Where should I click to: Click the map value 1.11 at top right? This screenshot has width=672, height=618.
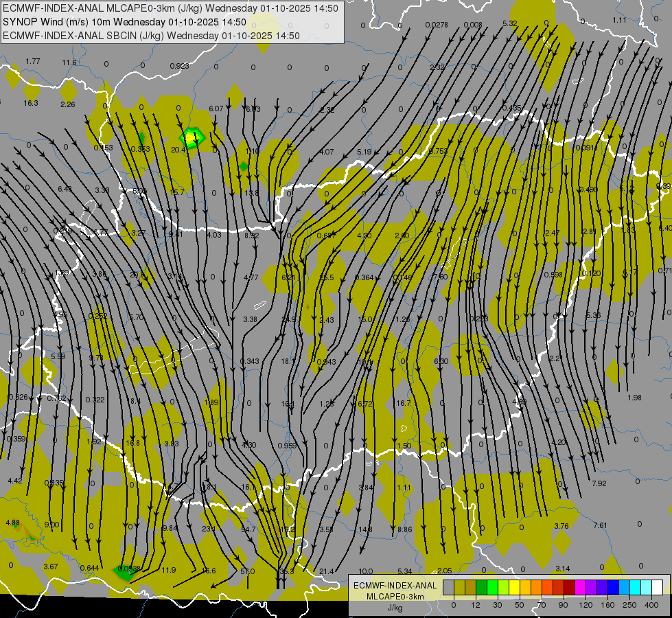619,20
